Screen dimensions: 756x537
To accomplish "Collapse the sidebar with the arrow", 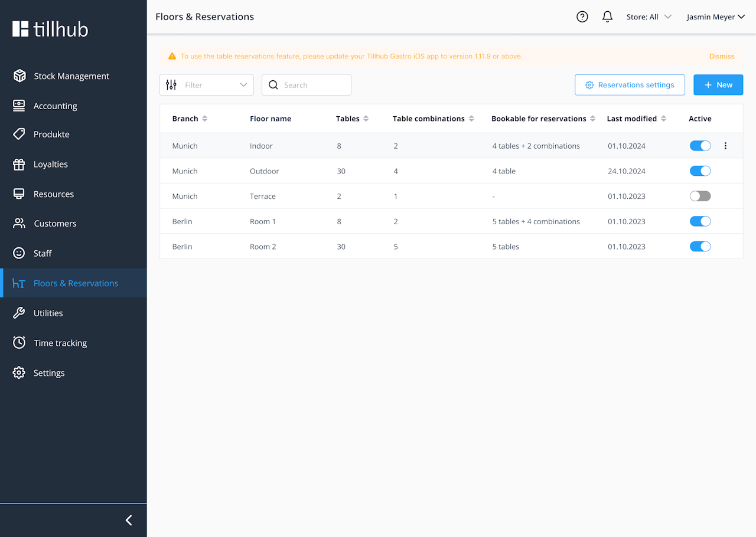I will 129,520.
